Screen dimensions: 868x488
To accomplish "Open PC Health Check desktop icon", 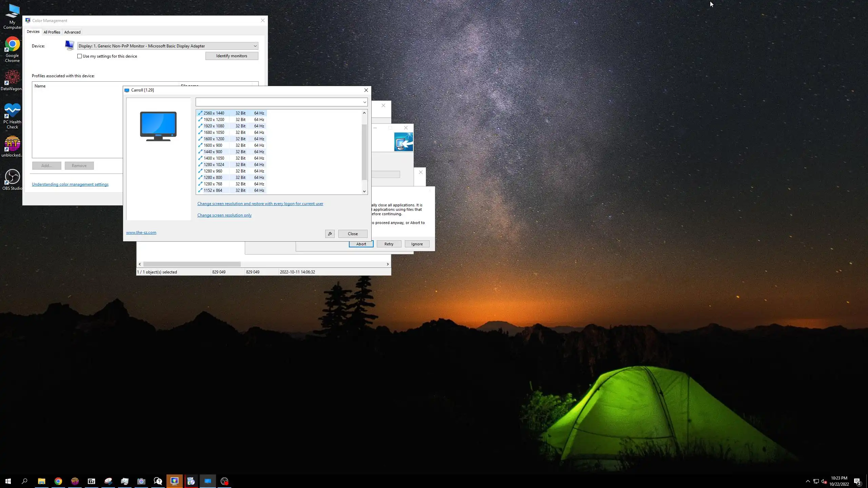I will [x=12, y=115].
